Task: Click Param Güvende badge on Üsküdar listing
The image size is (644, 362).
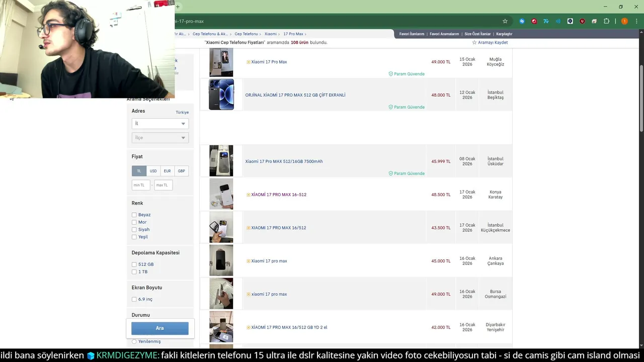Action: (x=407, y=173)
